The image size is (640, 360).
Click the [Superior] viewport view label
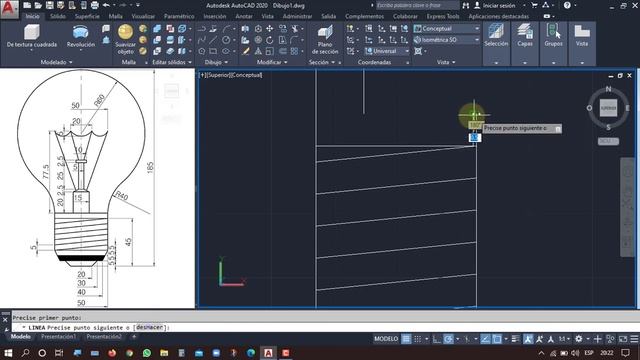[220, 75]
